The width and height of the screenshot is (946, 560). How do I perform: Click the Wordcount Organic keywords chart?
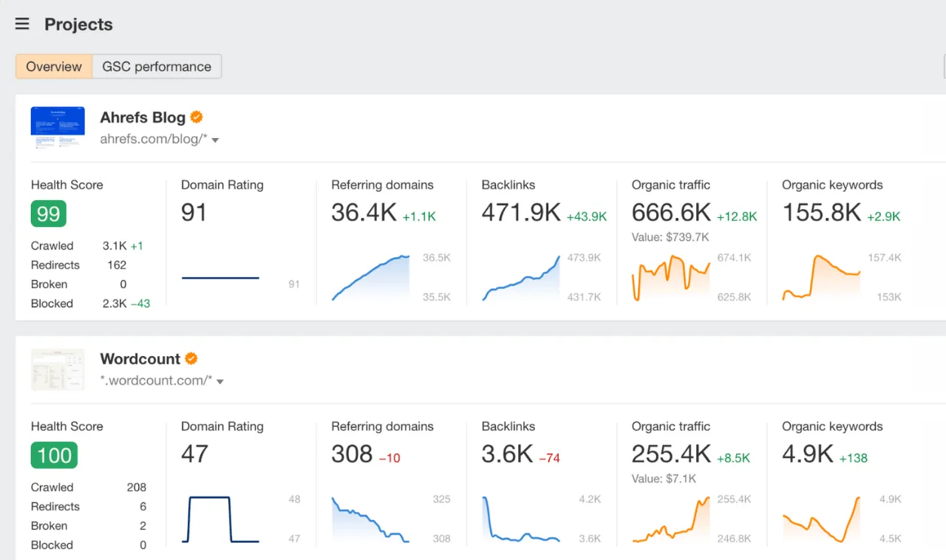coord(821,519)
